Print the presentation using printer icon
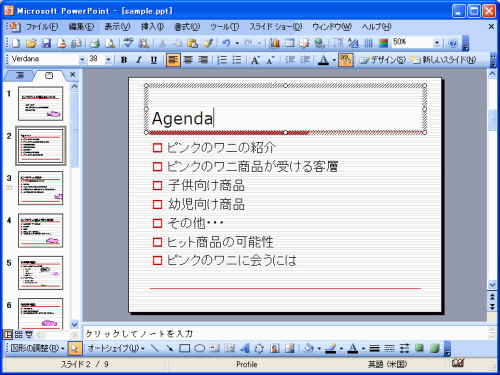This screenshot has height=375, width=500. click(x=95, y=43)
